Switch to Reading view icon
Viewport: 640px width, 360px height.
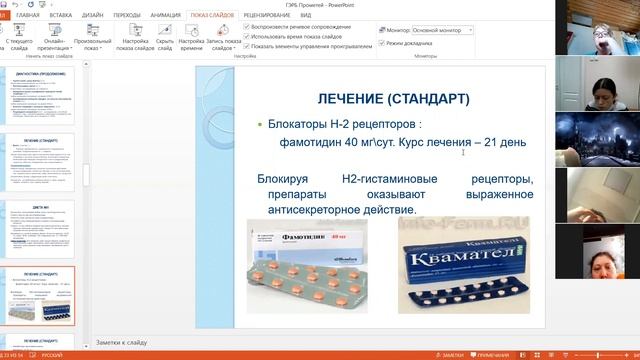click(551, 355)
